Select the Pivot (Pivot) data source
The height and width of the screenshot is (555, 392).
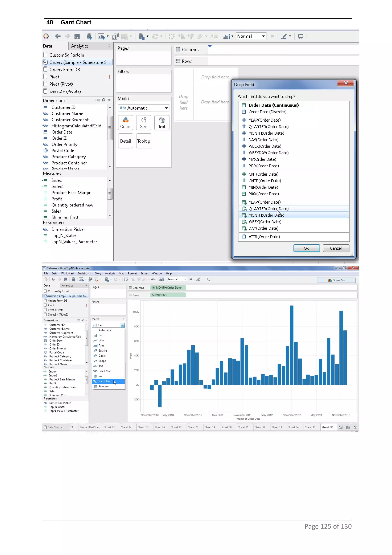(x=61, y=84)
